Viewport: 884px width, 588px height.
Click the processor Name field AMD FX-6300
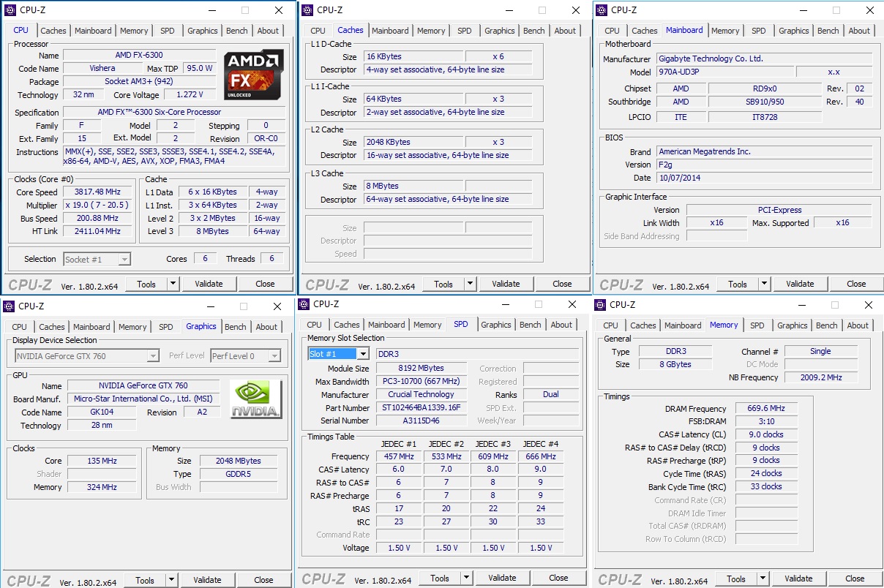click(x=140, y=55)
